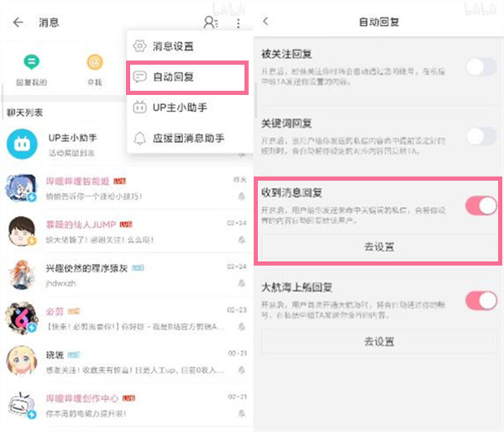Go back from 自动回复 settings page
The image size is (504, 432).
pyautogui.click(x=266, y=21)
